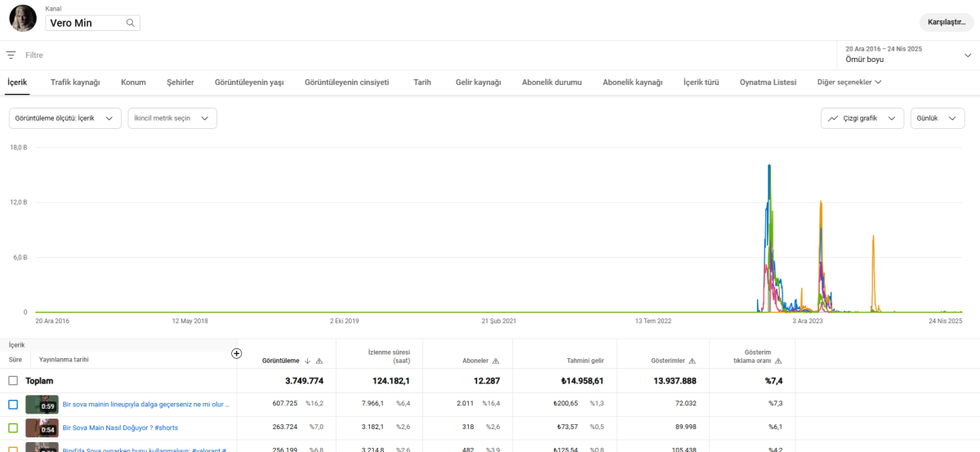Switch to the Şehirler tab
Image resolution: width=980 pixels, height=452 pixels.
pyautogui.click(x=180, y=82)
